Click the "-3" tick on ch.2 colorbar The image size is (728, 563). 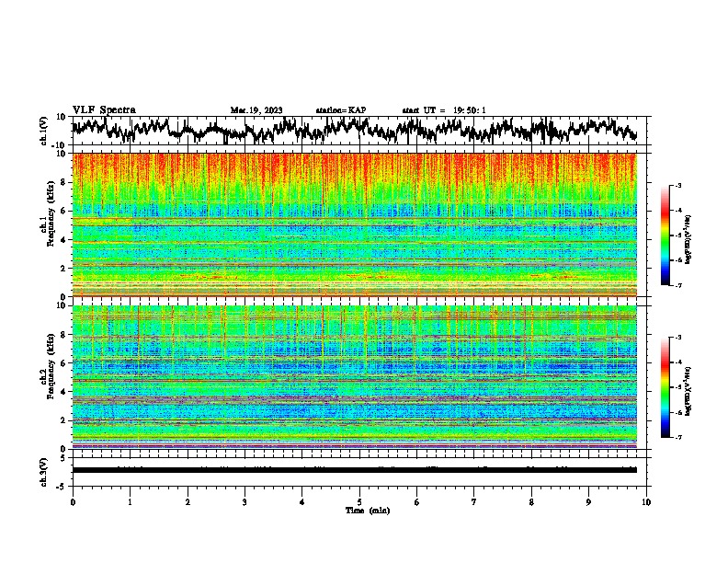tap(678, 338)
